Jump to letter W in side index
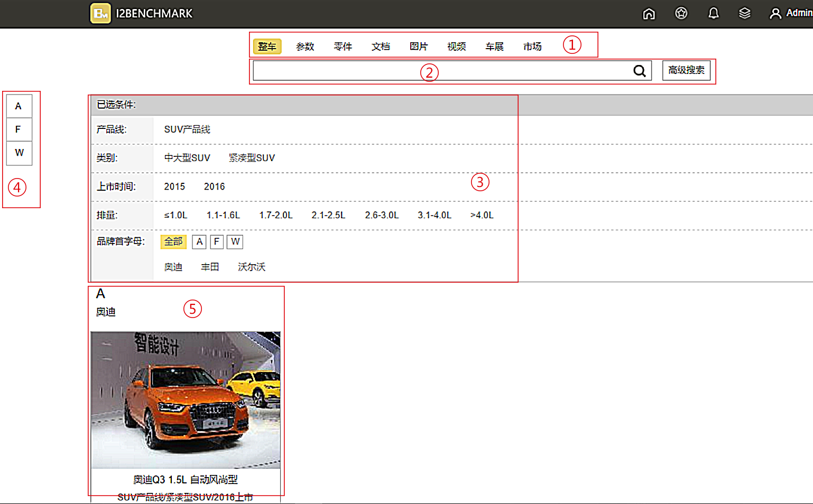The height and width of the screenshot is (504, 813). pyautogui.click(x=19, y=153)
